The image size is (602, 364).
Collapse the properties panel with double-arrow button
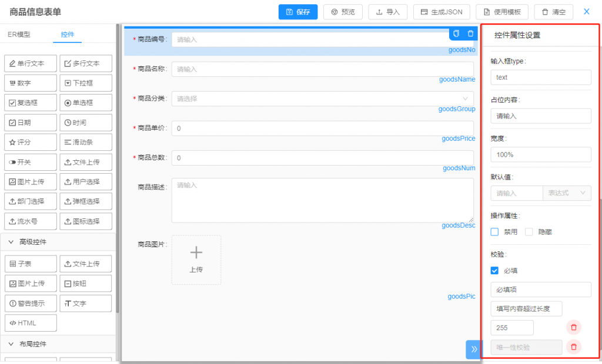click(474, 349)
